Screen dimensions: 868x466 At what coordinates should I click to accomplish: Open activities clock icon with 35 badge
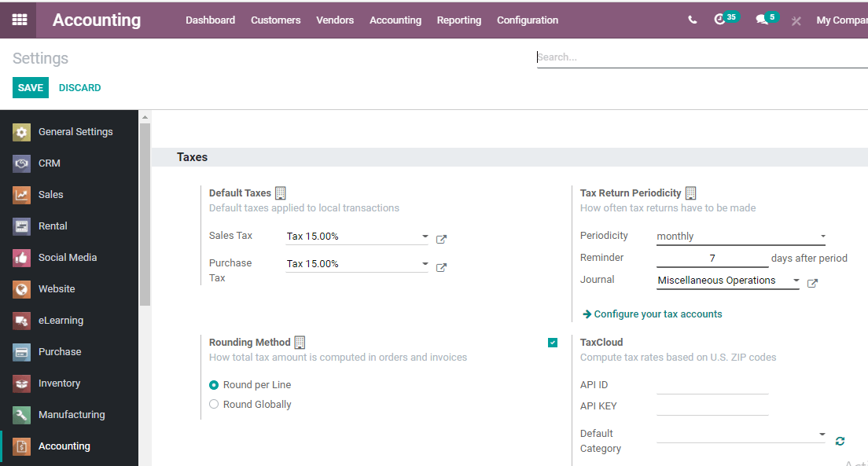[720, 20]
